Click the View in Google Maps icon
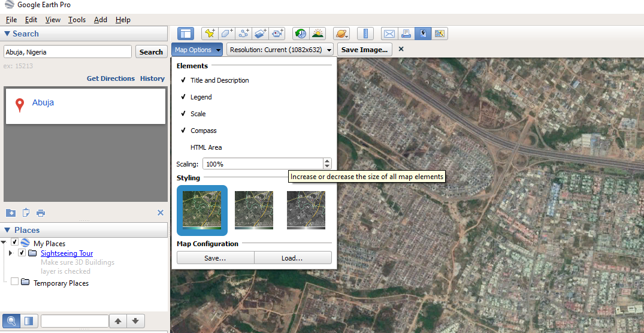 pos(440,34)
